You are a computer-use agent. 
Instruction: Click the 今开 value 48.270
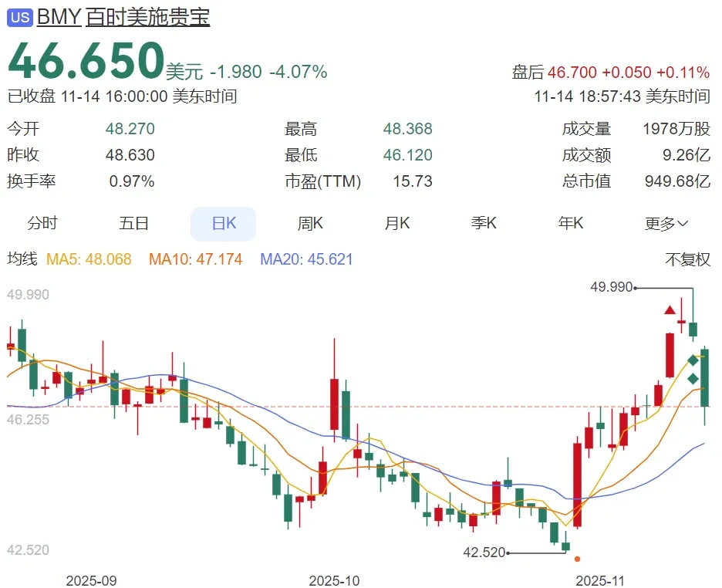tap(130, 129)
